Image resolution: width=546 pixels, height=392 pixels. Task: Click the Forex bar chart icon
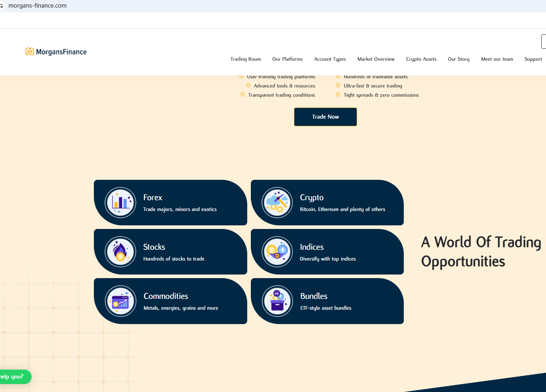pos(121,203)
